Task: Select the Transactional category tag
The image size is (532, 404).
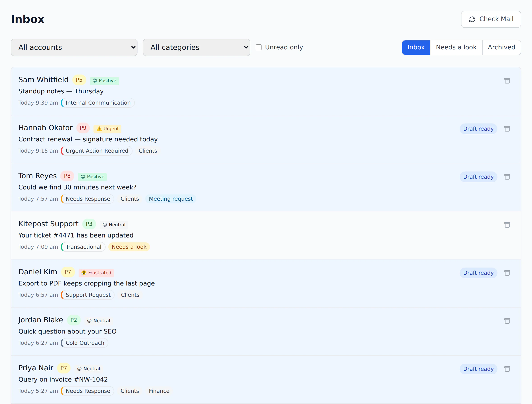Action: [x=83, y=247]
